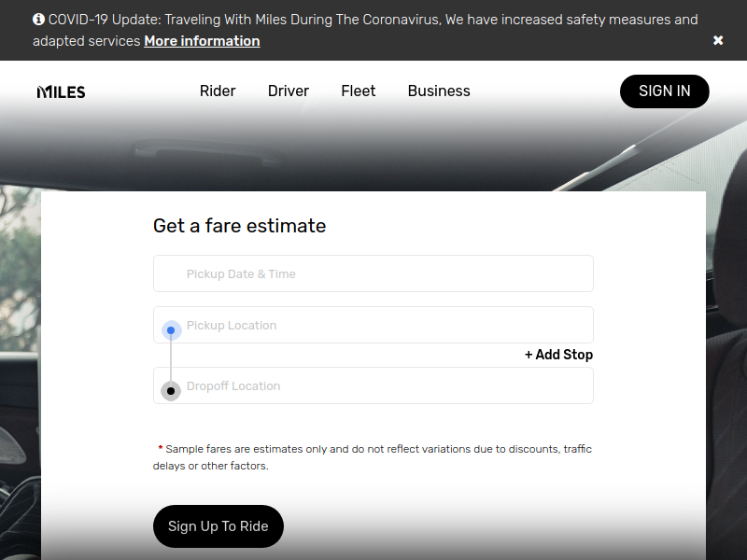Image resolution: width=747 pixels, height=560 pixels.
Task: Focus the Pickup Location field
Action: click(373, 325)
